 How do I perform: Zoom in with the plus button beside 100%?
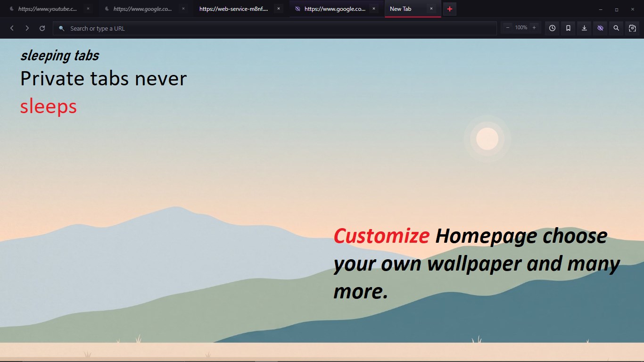534,28
